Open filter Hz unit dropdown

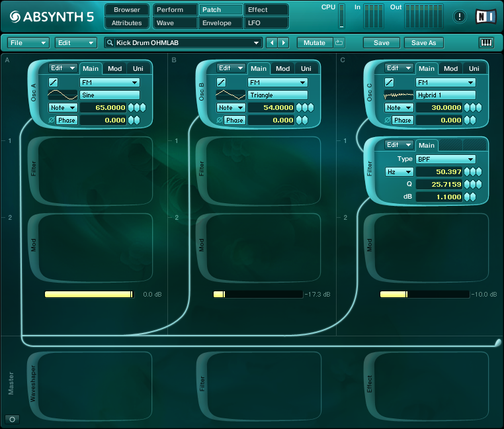(399, 172)
